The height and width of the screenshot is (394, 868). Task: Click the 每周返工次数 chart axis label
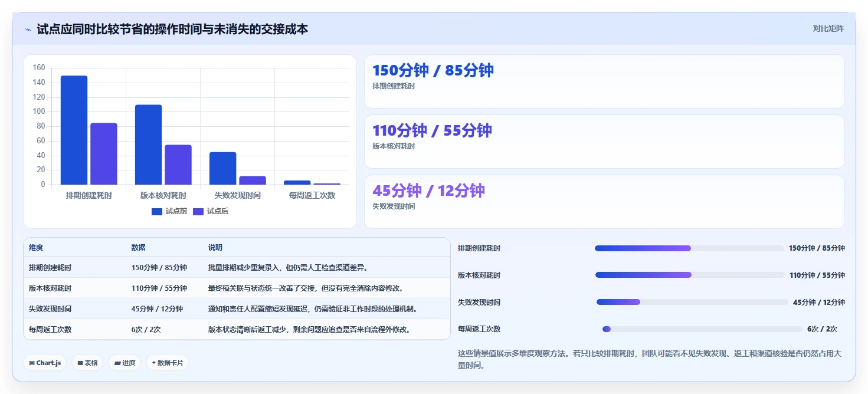[312, 195]
